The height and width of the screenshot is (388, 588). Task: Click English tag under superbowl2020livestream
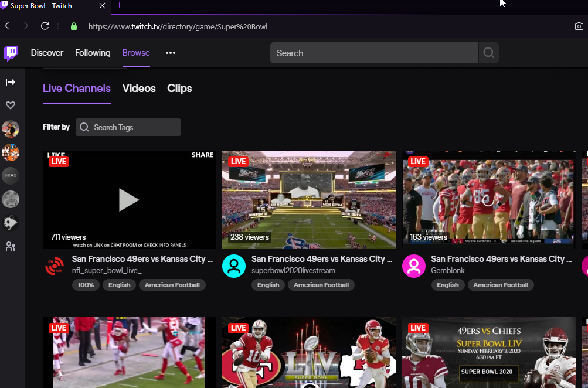pos(268,285)
